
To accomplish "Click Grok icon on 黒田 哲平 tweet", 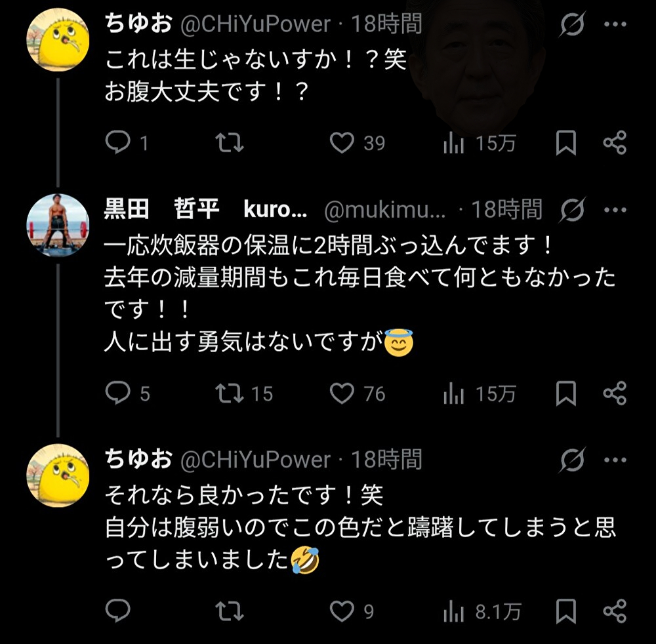I will pos(572,211).
